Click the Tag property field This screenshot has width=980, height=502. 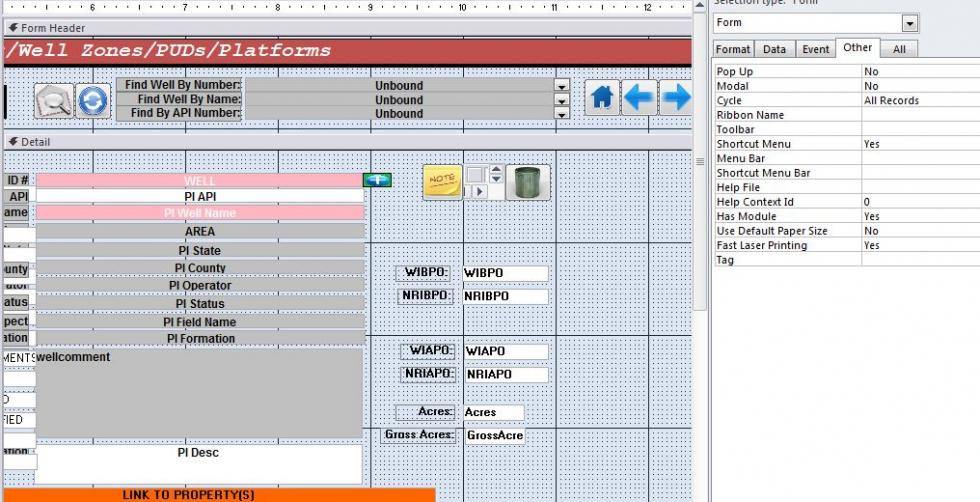point(921,259)
